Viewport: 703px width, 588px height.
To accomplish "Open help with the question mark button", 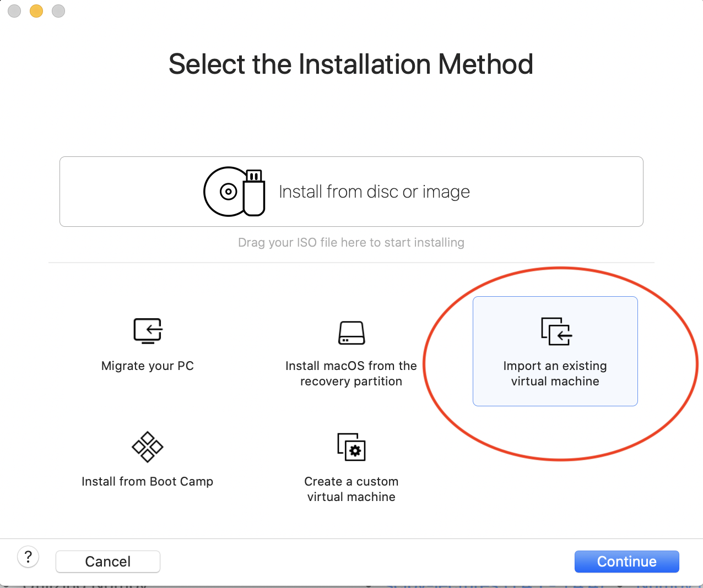I will coord(28,557).
